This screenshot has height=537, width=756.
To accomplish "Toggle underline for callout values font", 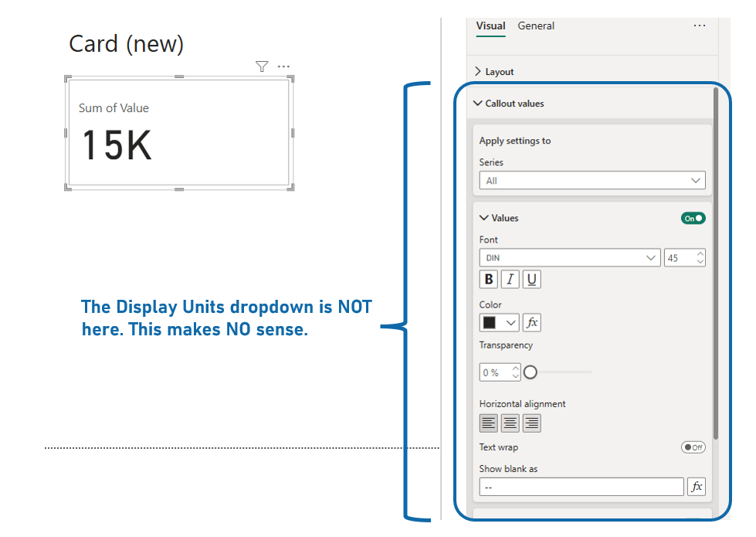I will pos(531,280).
